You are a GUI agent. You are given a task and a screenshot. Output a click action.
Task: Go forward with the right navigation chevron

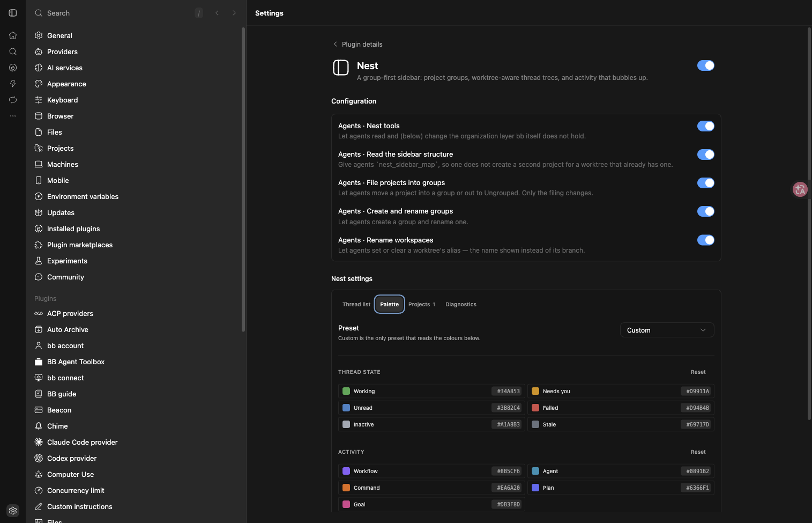234,13
